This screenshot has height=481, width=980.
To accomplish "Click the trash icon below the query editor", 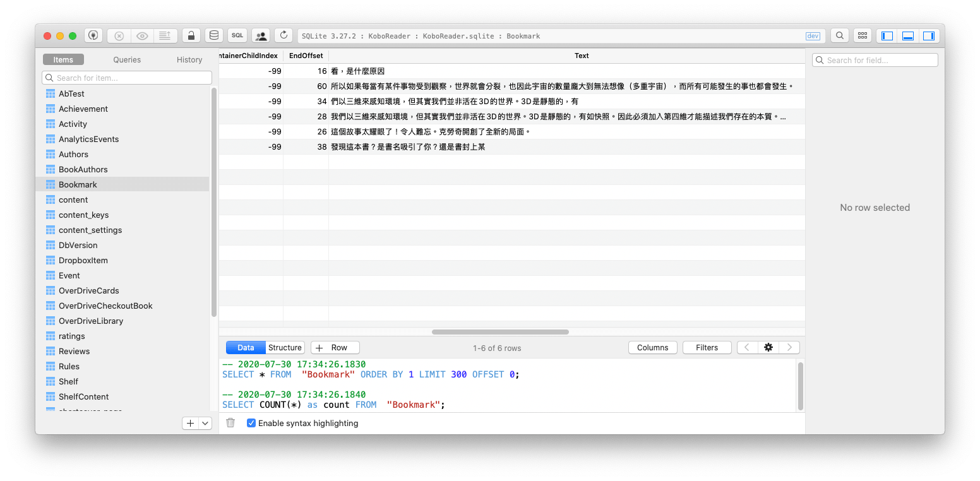I will point(230,423).
